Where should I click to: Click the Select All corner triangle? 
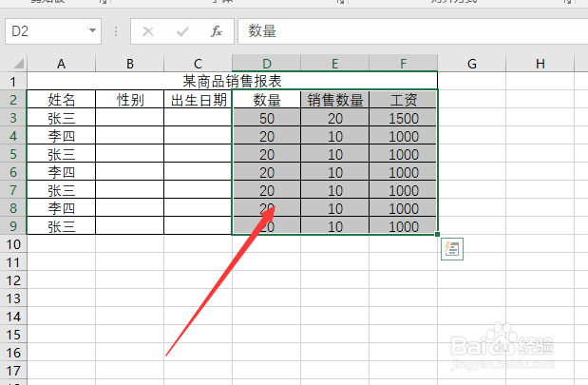[x=19, y=63]
